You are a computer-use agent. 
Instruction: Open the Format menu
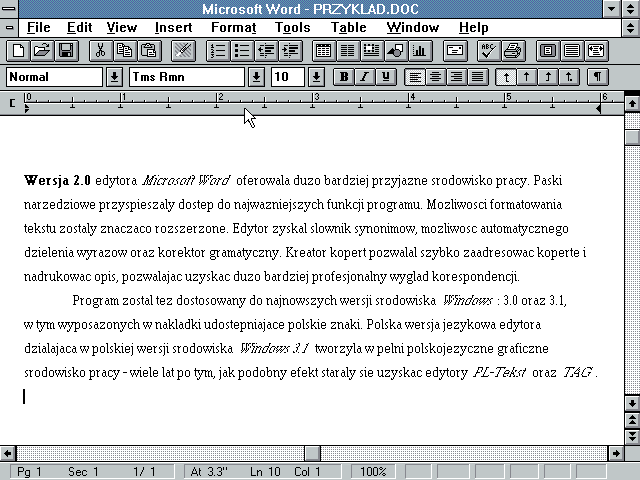233,27
